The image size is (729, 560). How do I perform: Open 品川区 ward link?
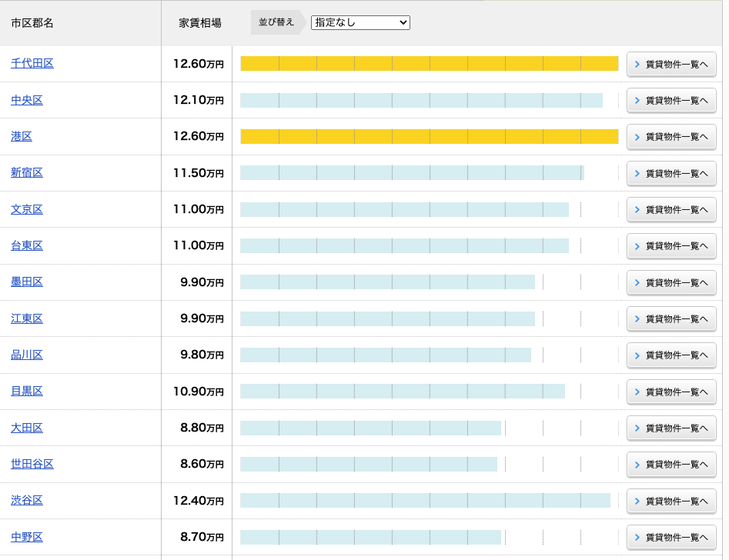[x=27, y=355]
